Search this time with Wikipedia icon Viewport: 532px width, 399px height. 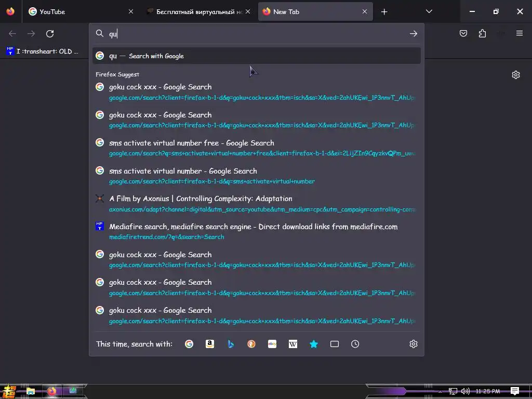[x=293, y=344]
